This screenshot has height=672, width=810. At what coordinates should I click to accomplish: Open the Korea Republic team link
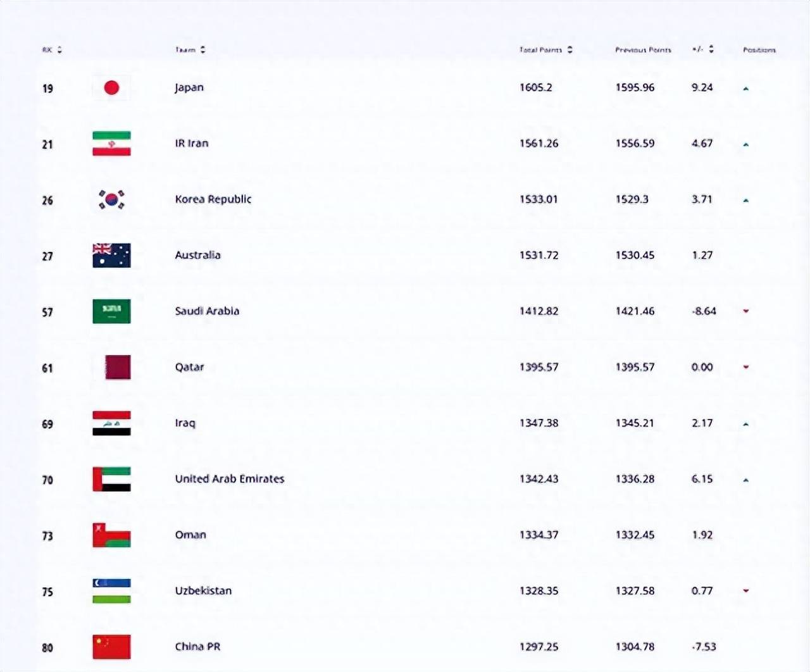pyautogui.click(x=213, y=199)
